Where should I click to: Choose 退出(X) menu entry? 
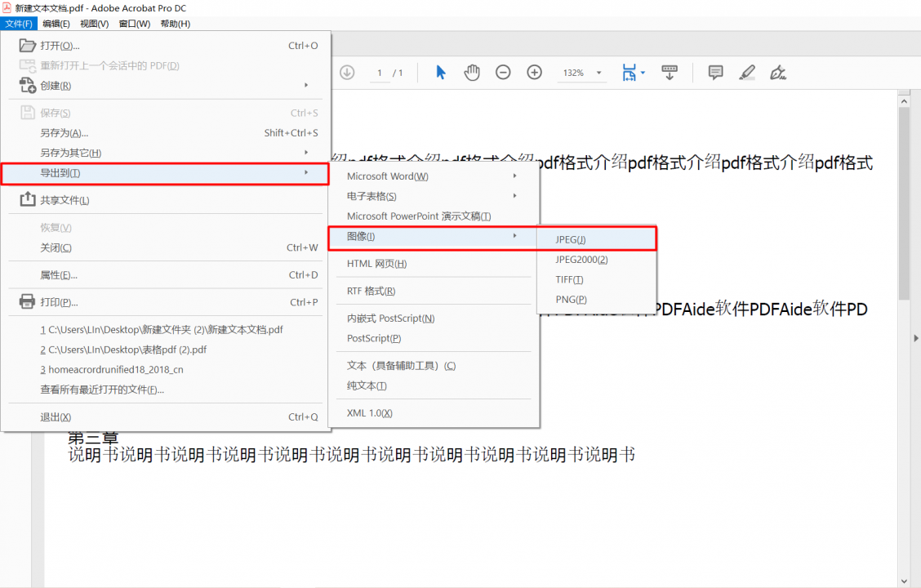[x=166, y=417]
